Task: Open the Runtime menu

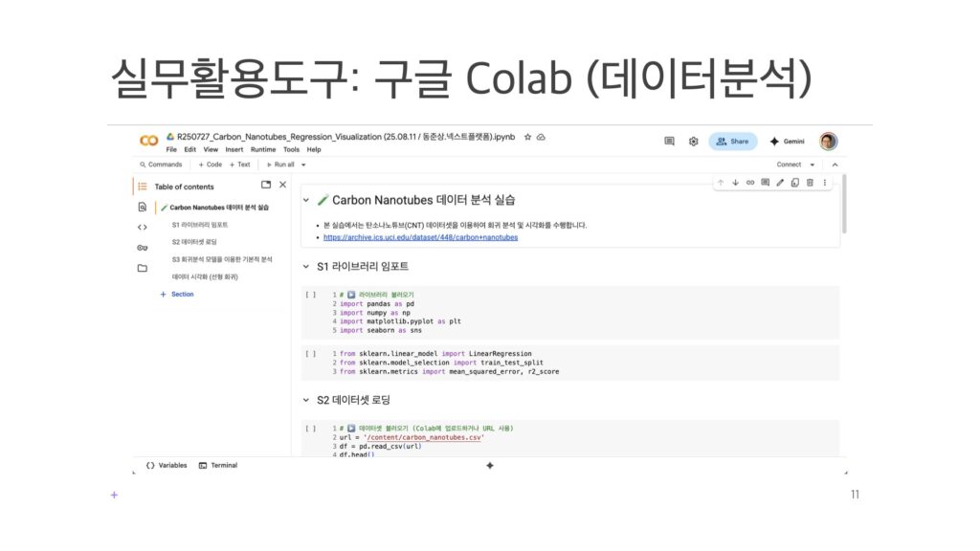Action: (263, 149)
